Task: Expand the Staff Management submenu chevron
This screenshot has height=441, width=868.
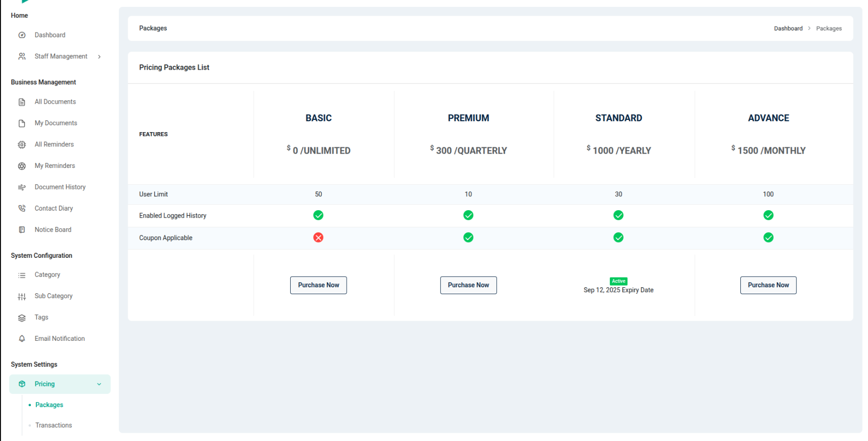Action: 99,57
